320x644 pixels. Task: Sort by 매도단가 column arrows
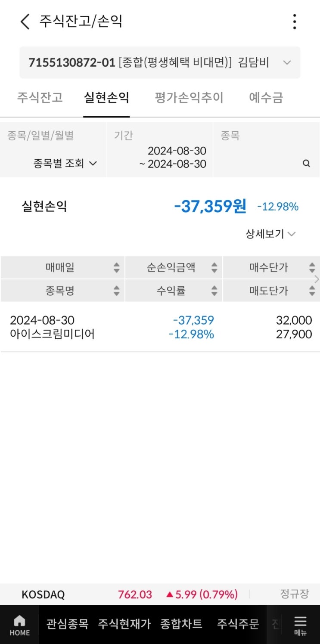pyautogui.click(x=312, y=291)
